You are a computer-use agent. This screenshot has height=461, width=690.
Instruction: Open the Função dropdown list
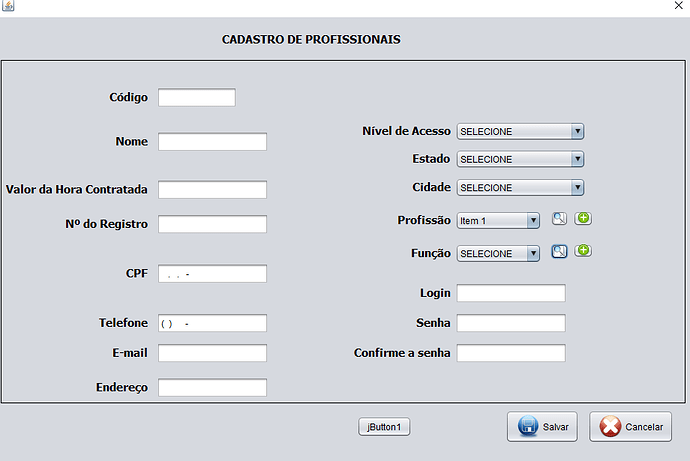(498, 253)
